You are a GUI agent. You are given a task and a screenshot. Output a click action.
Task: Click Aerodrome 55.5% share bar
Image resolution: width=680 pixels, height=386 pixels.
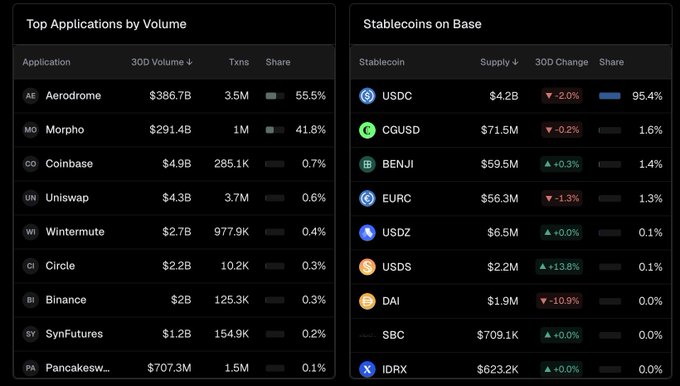click(275, 96)
